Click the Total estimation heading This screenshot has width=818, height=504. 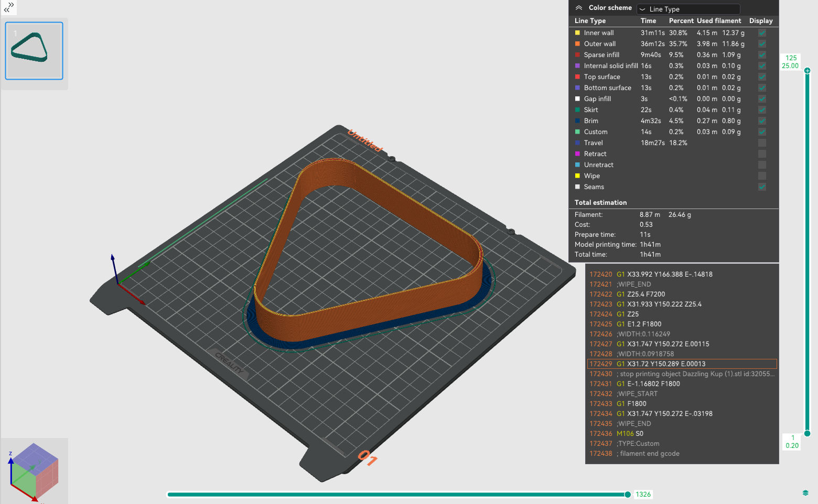(600, 203)
